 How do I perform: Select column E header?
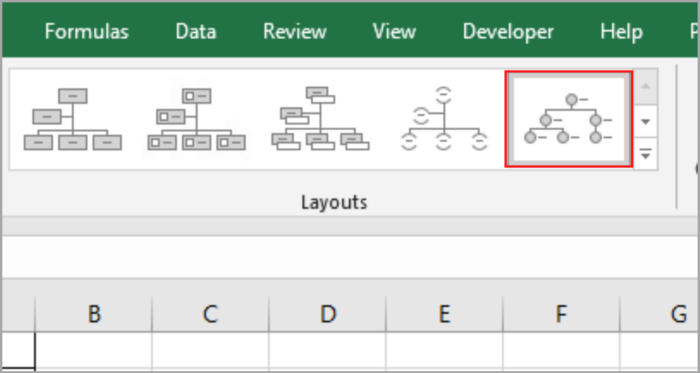click(444, 314)
